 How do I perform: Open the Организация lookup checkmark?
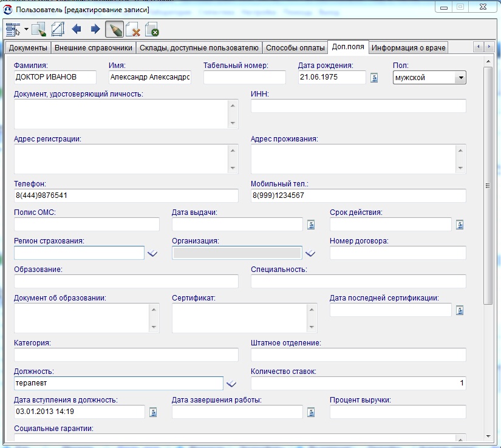[310, 253]
